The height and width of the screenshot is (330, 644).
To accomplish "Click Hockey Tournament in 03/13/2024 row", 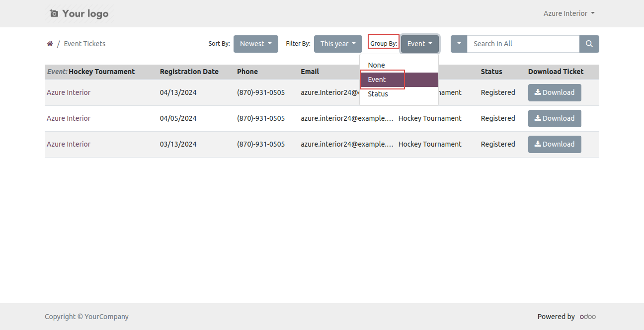I will coord(430,144).
